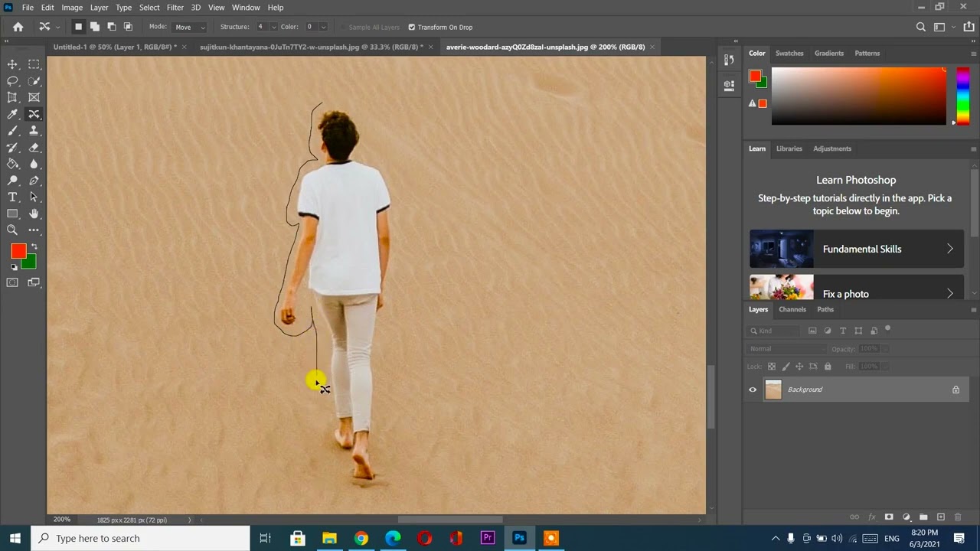Expand Fundamental Skills tutorials
980x551 pixels.
[x=857, y=249]
